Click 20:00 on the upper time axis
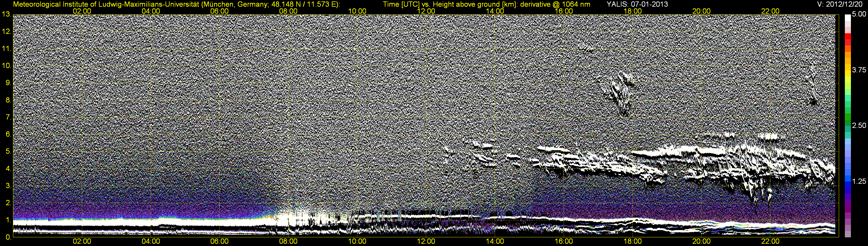Viewport: 868px width, 246px height. pos(702,11)
